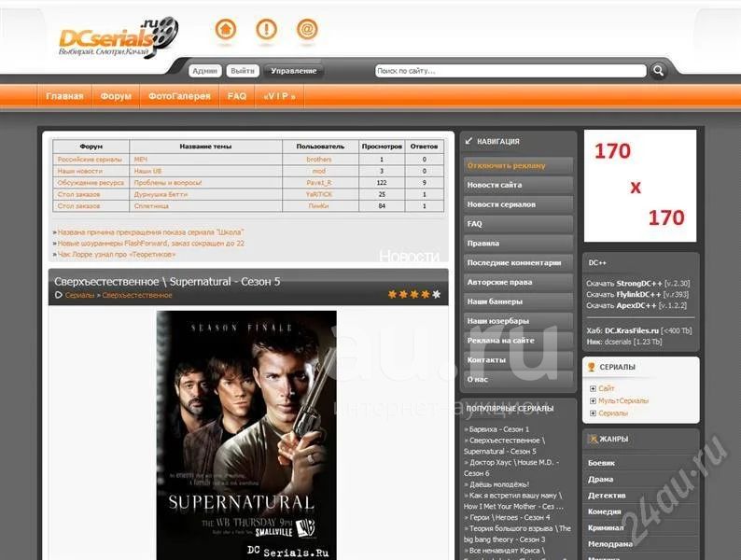
Task: Open Российские сериалы forum link
Action: [90, 160]
